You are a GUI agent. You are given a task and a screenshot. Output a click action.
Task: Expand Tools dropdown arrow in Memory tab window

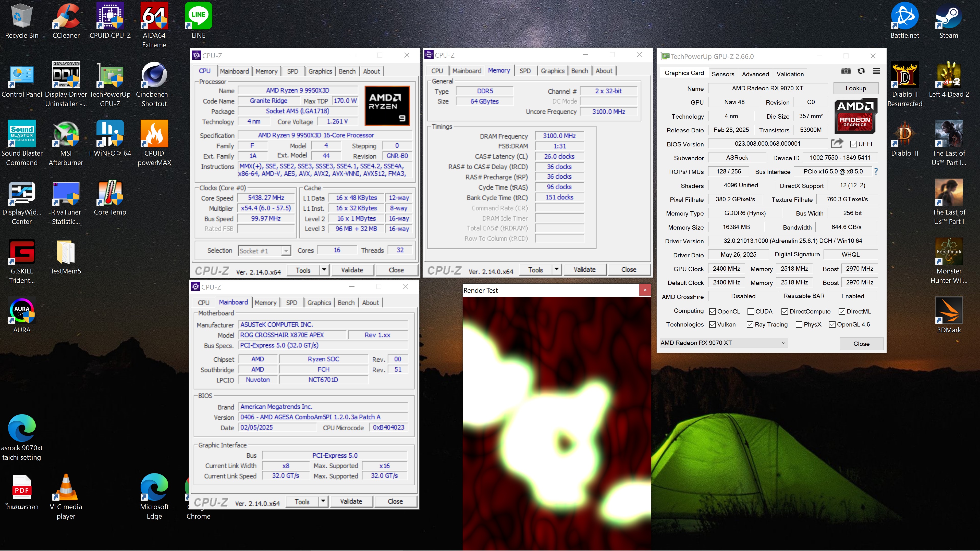point(557,270)
